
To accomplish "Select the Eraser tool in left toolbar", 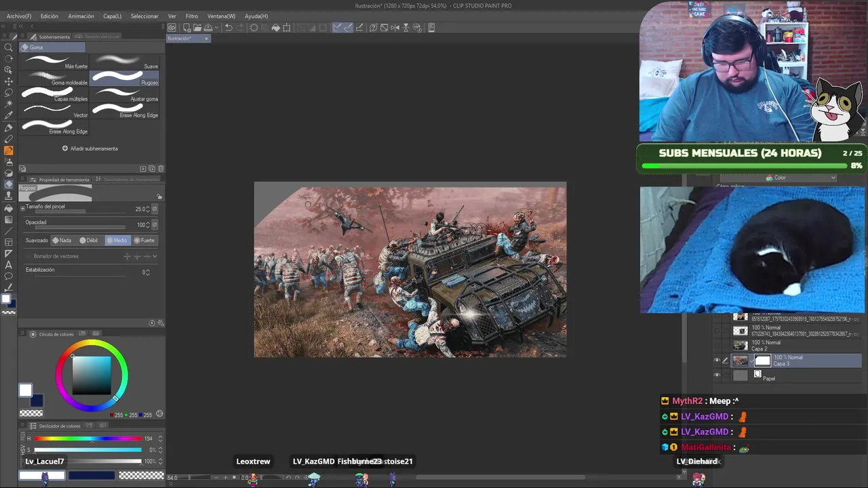I will (9, 184).
